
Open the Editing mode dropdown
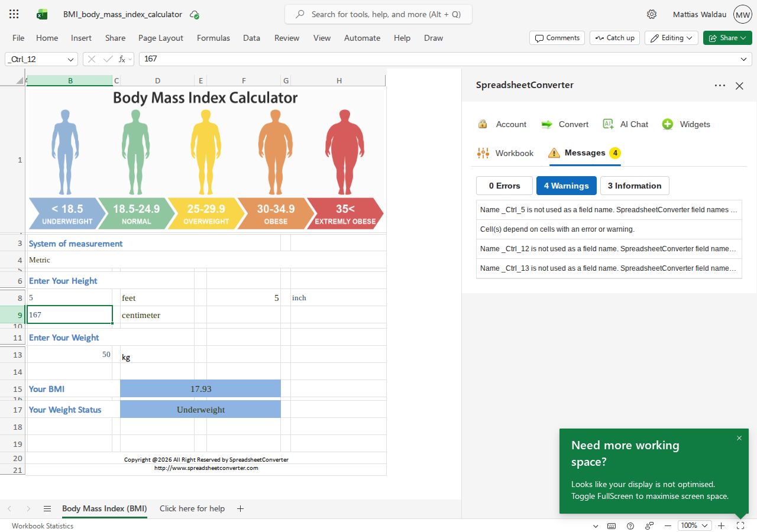tap(672, 38)
